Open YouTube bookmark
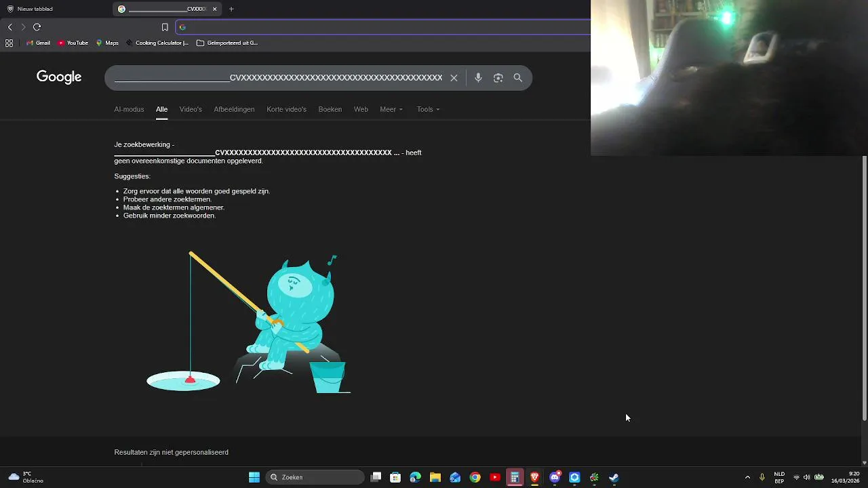This screenshot has width=868, height=488. tap(73, 43)
